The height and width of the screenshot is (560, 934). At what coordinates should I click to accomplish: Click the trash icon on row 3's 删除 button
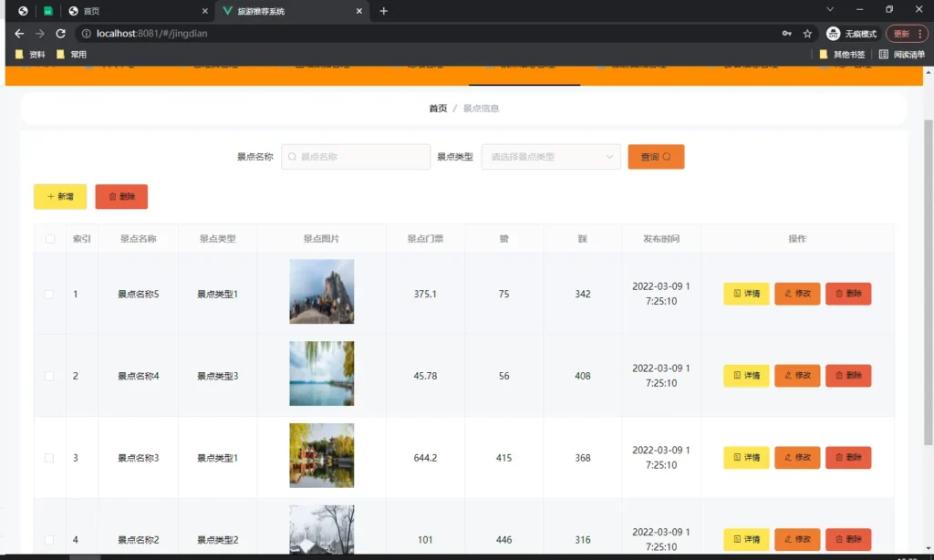(x=839, y=457)
